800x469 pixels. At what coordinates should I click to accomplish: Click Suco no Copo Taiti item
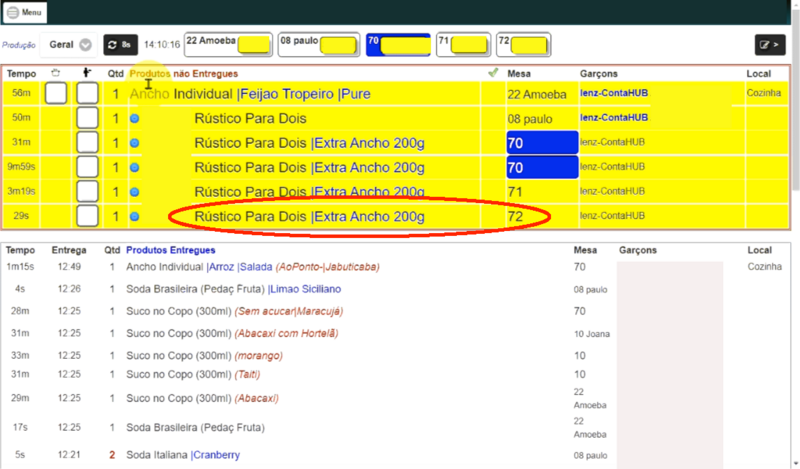coord(193,374)
